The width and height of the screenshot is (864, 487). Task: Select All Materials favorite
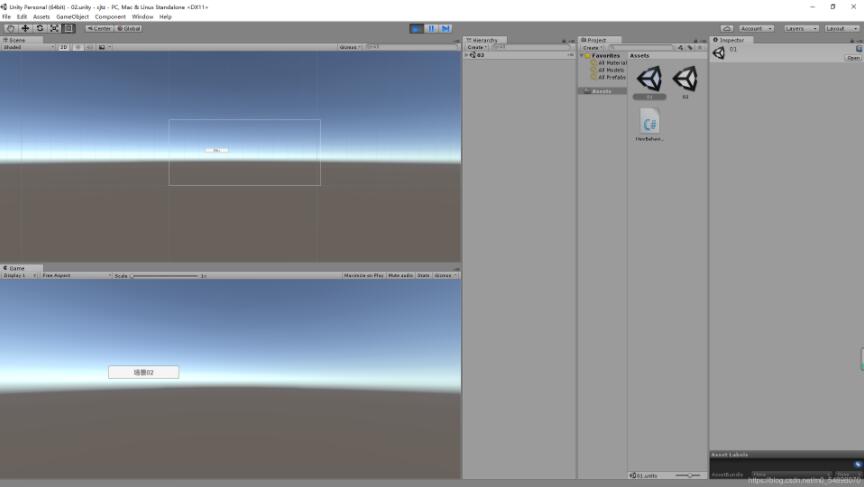click(x=608, y=63)
